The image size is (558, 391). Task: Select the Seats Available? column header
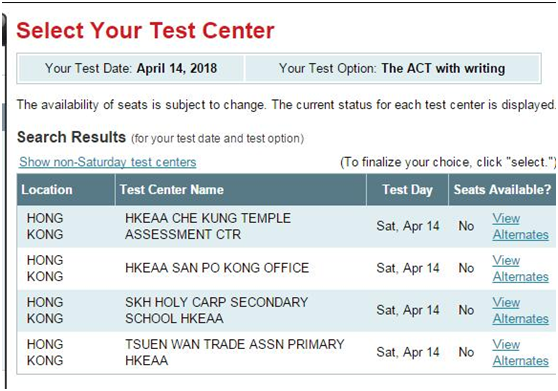point(502,190)
